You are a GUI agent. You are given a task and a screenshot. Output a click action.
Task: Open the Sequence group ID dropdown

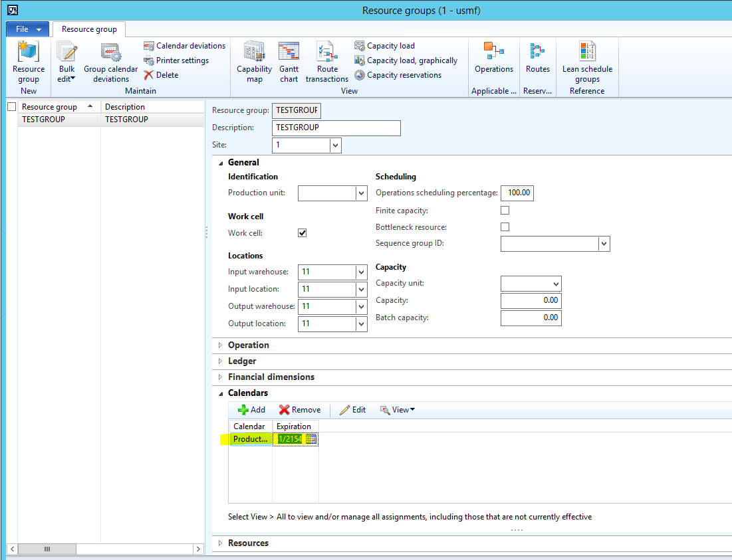pos(603,244)
